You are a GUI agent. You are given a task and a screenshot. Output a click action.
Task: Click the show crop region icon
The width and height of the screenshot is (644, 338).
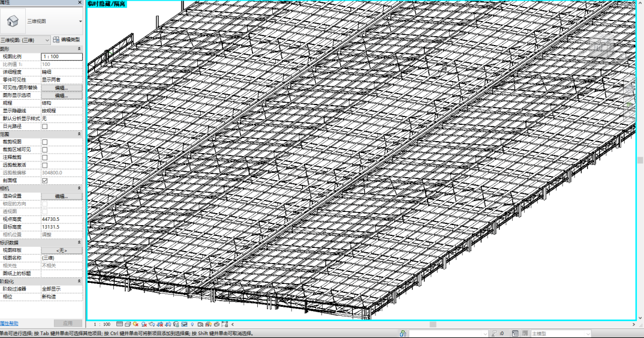tap(168, 324)
